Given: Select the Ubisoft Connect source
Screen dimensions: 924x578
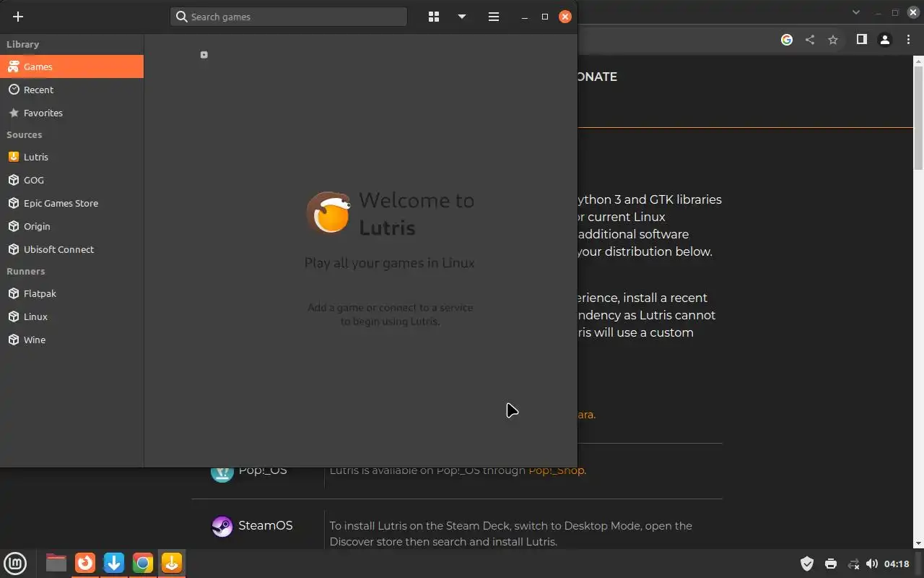Looking at the screenshot, I should 71,249.
